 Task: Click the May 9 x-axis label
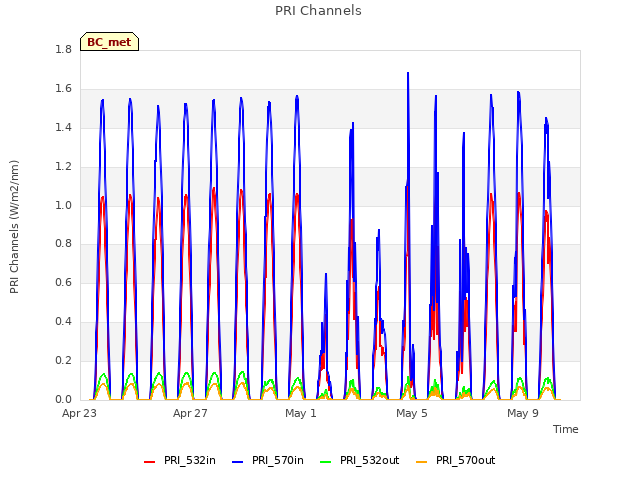pyautogui.click(x=523, y=413)
